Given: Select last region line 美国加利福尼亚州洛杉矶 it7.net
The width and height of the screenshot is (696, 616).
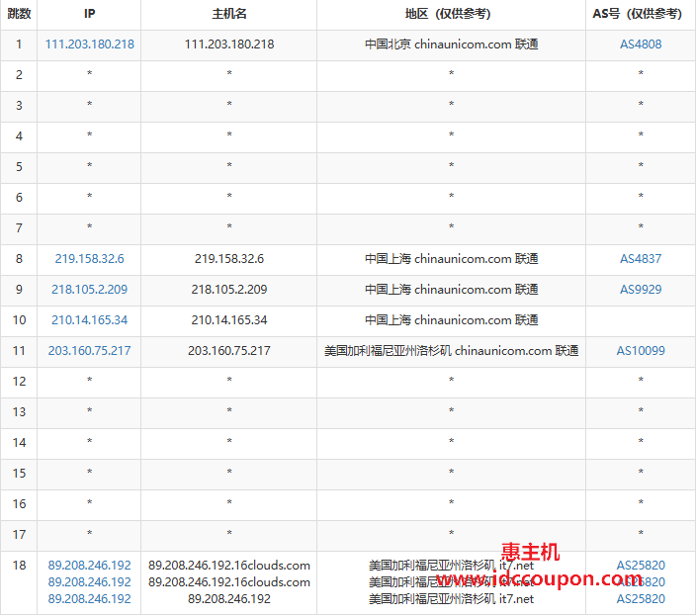Looking at the screenshot, I should pos(452,598).
